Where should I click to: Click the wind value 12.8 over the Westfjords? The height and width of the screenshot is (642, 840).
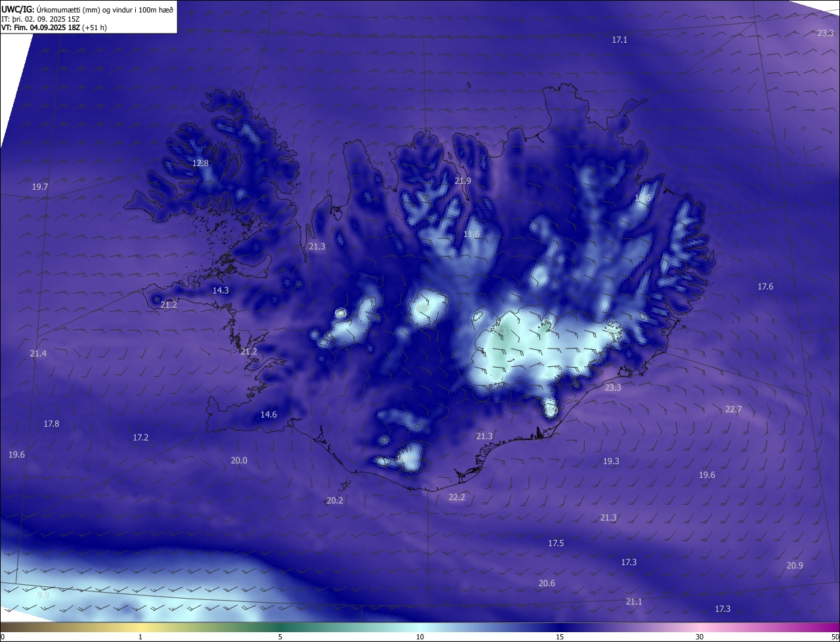click(x=200, y=163)
